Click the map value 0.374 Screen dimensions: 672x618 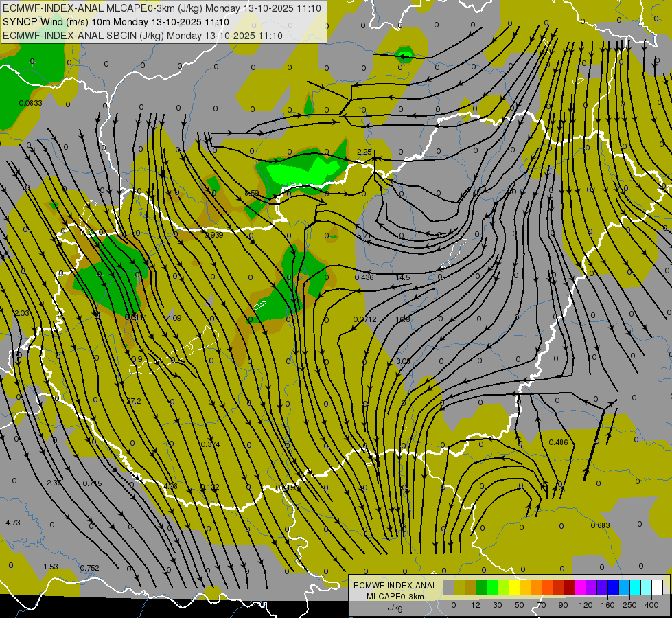point(211,444)
